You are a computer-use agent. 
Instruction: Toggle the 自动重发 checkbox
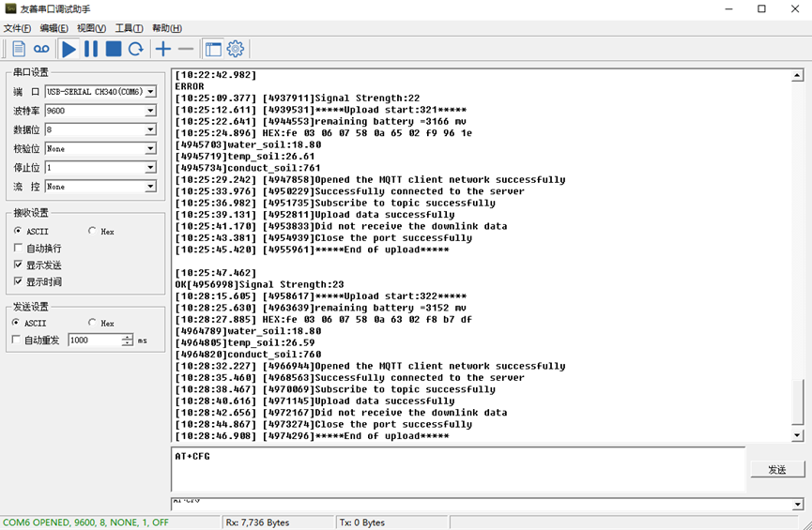16,340
